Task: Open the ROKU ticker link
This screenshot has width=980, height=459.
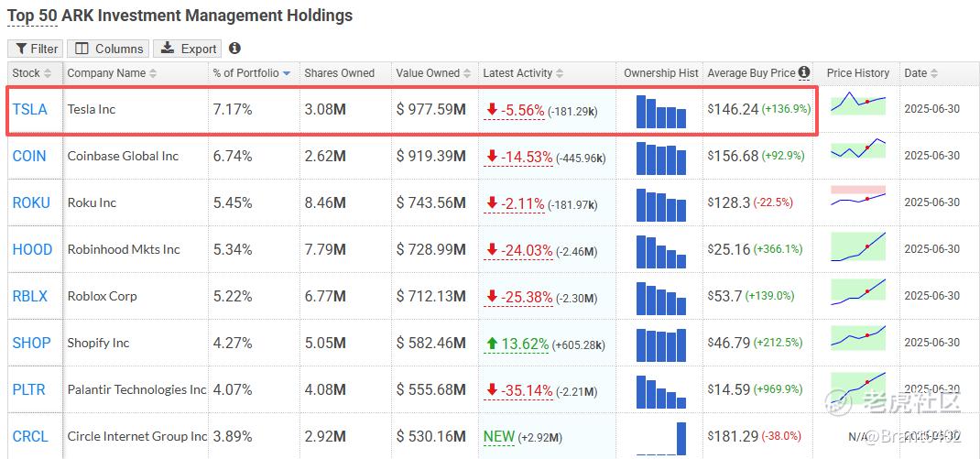Action: pos(31,202)
